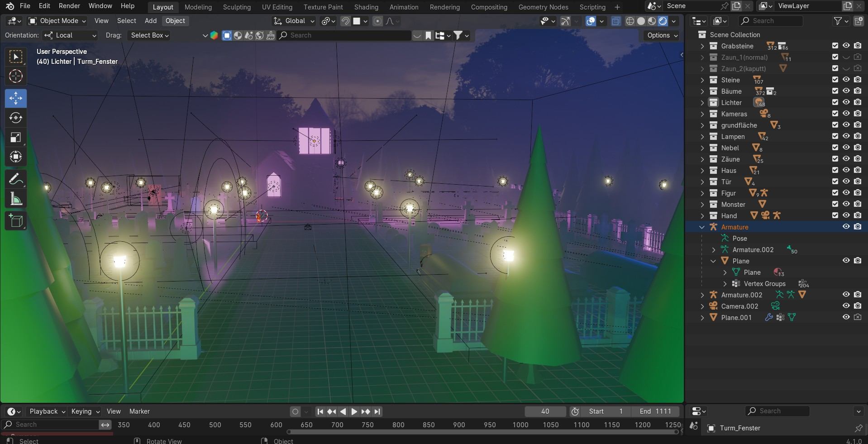The height and width of the screenshot is (444, 868).
Task: Collapse the Armature object tree
Action: click(x=702, y=227)
